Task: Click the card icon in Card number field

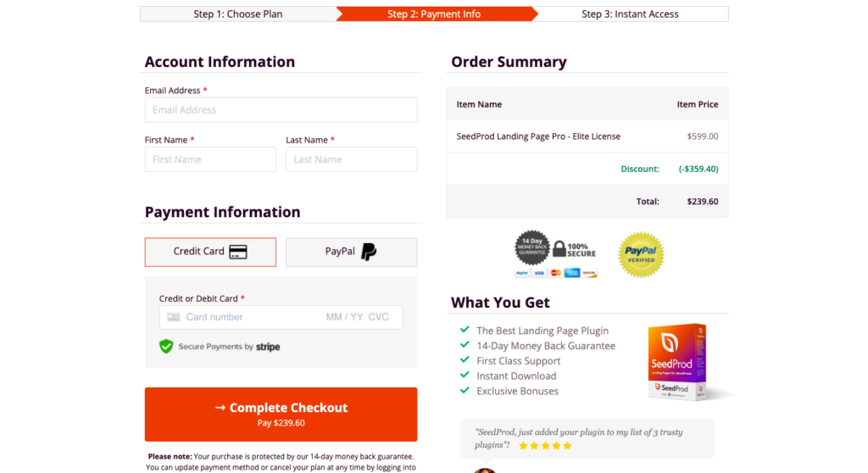Action: (174, 317)
